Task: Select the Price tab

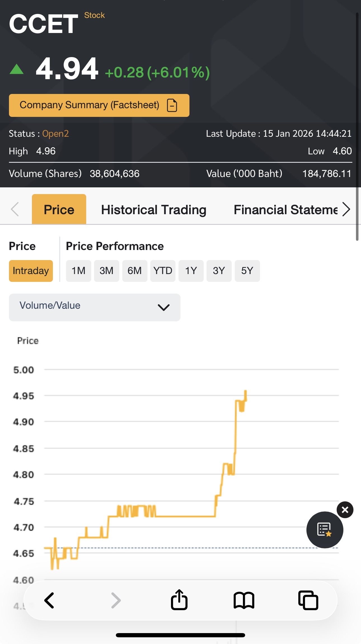Action: click(59, 210)
